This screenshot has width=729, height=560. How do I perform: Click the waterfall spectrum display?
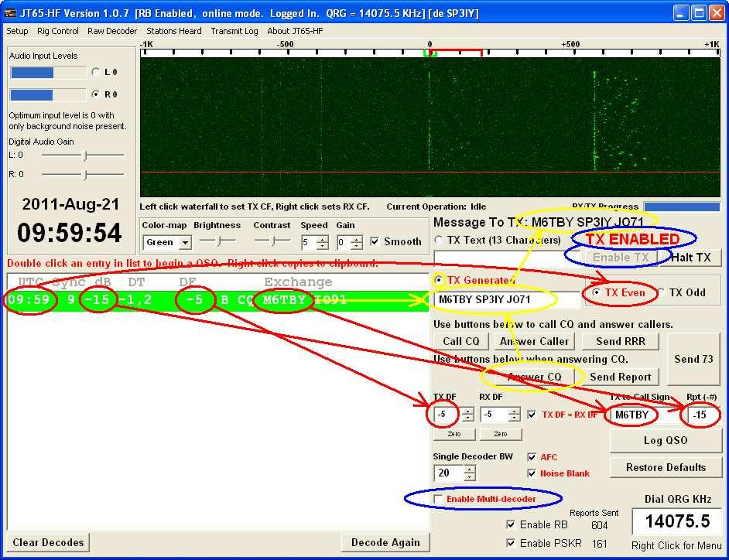(x=430, y=127)
